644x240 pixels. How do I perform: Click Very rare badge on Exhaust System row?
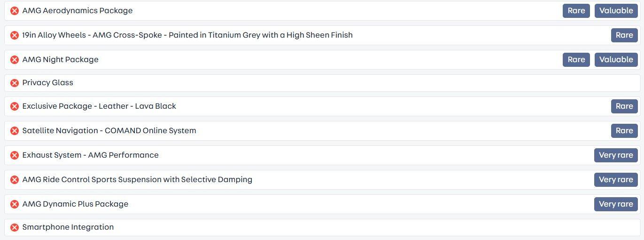tap(616, 155)
